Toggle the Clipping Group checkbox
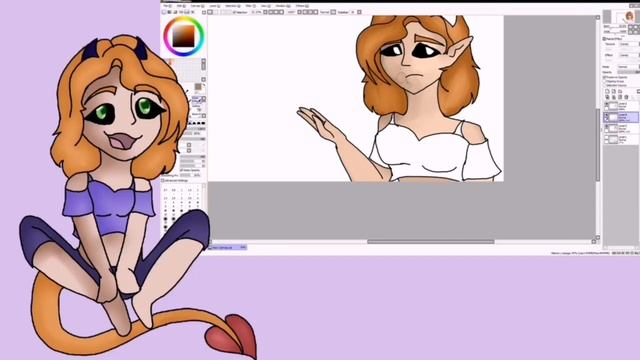The width and height of the screenshot is (640, 360). coord(604,81)
